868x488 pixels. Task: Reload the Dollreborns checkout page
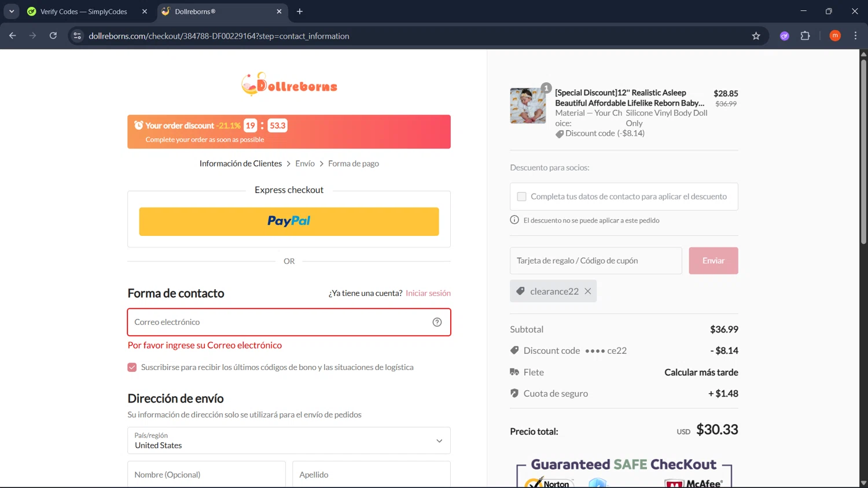coord(53,36)
